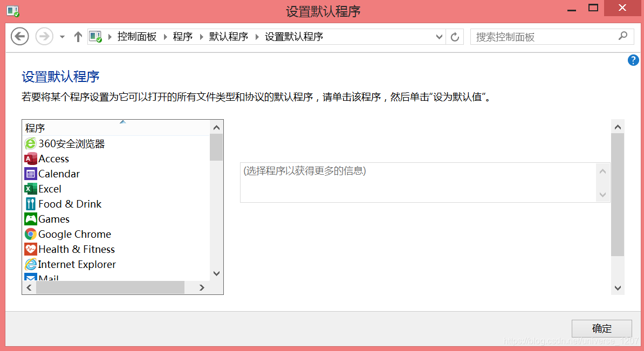Choose the Food & Drink app
Screen dimensions: 644x351
coord(69,204)
